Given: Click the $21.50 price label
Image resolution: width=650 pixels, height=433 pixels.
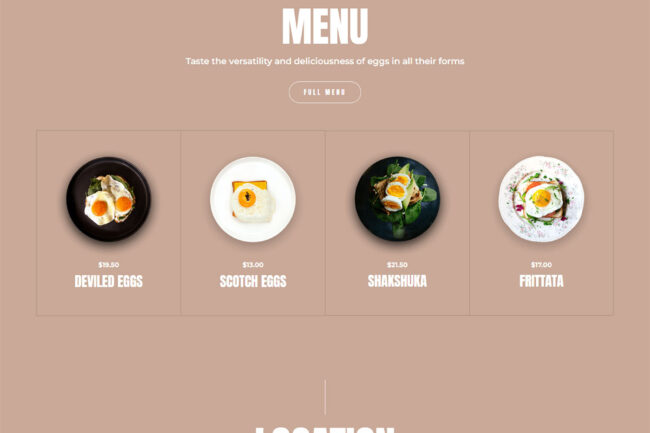Looking at the screenshot, I should coord(397,265).
